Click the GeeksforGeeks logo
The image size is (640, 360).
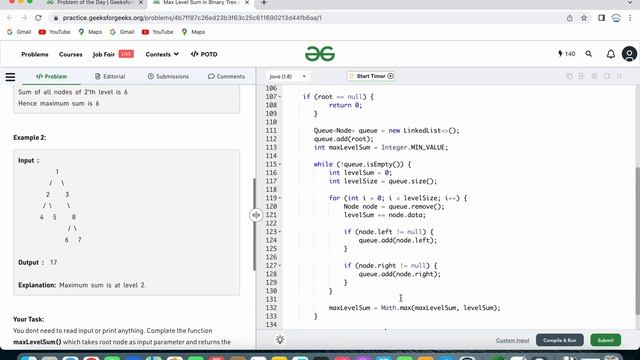pos(320,54)
